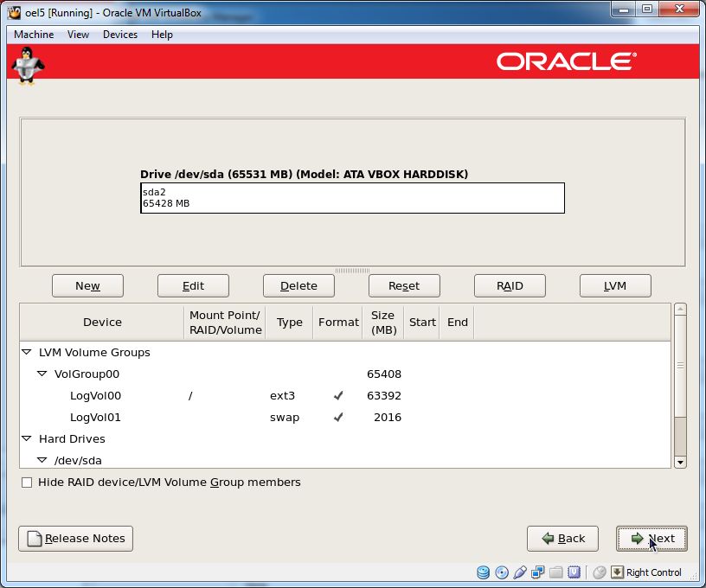Image resolution: width=706 pixels, height=588 pixels.
Task: Open the View menu
Action: pos(78,35)
